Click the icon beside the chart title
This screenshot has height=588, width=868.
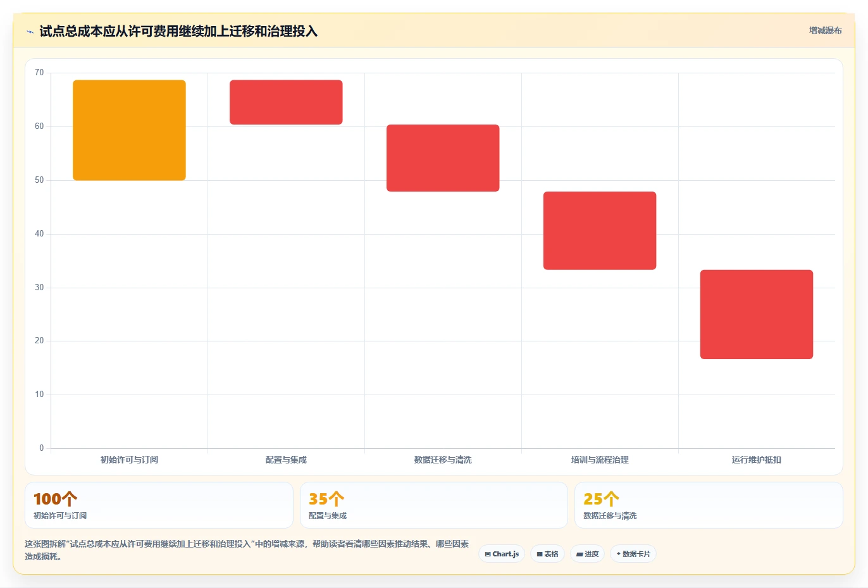(x=30, y=32)
